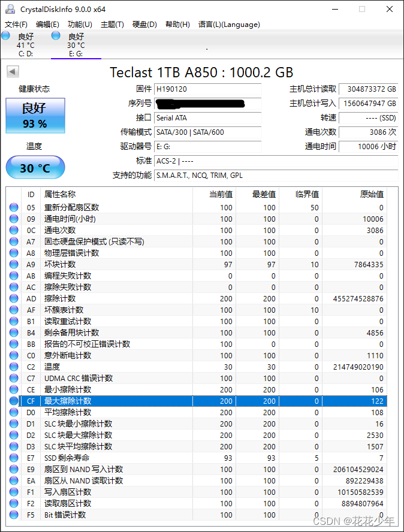Click status orb for attribute 05 重新分配扇区数

click(14, 207)
